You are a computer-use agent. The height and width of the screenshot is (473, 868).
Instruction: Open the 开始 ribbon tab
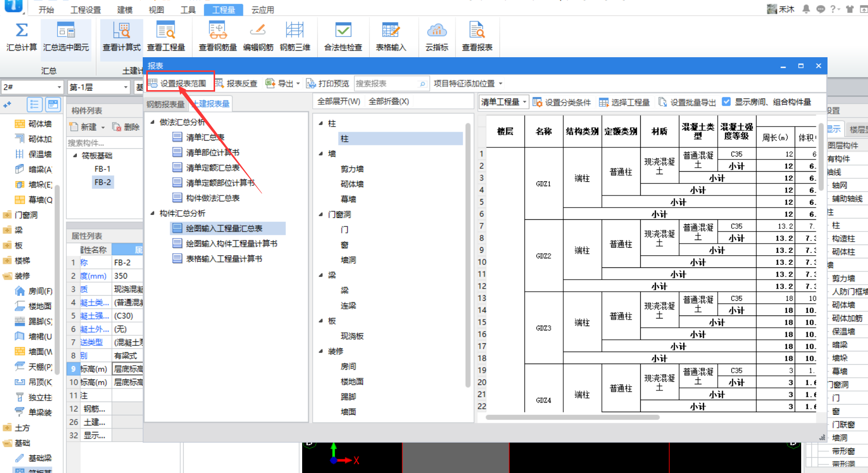coord(46,10)
